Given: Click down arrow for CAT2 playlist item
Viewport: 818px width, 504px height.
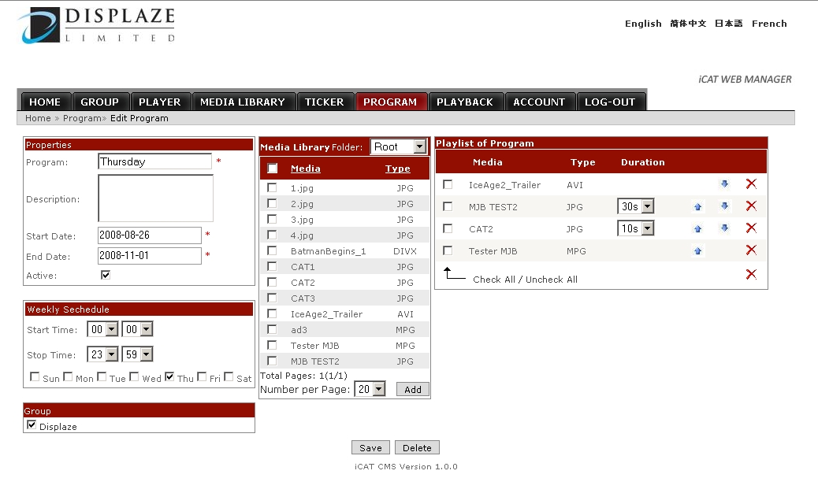Looking at the screenshot, I should click(724, 228).
